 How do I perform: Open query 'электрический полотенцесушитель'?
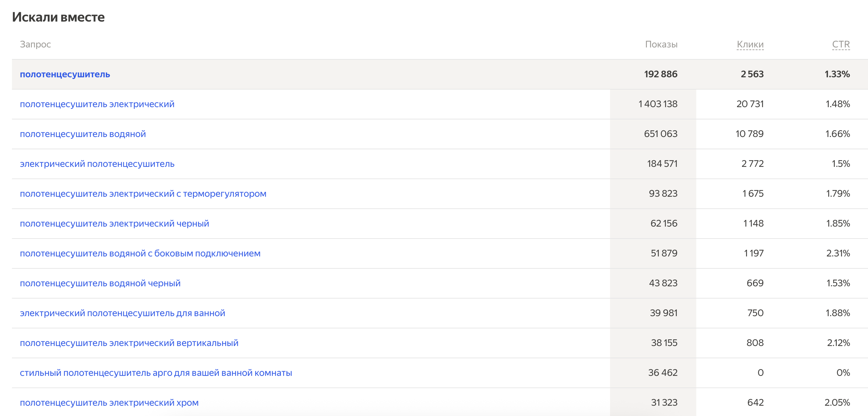point(97,164)
